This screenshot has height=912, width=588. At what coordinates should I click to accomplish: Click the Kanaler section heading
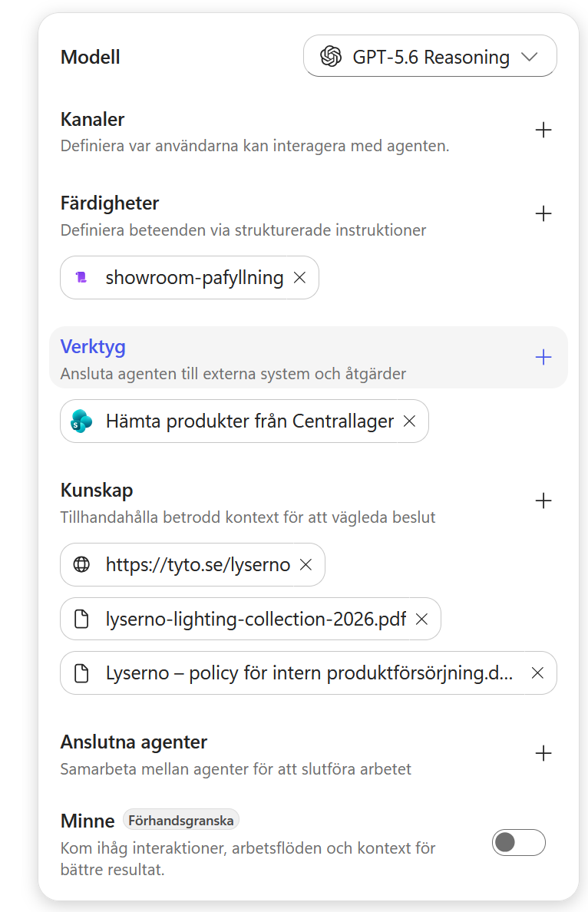click(x=92, y=119)
